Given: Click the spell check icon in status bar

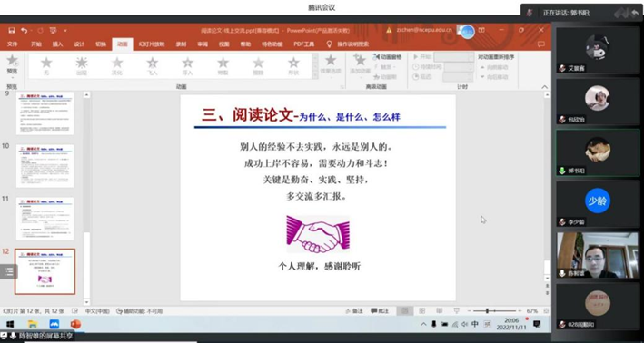Looking at the screenshot, I should [74, 311].
